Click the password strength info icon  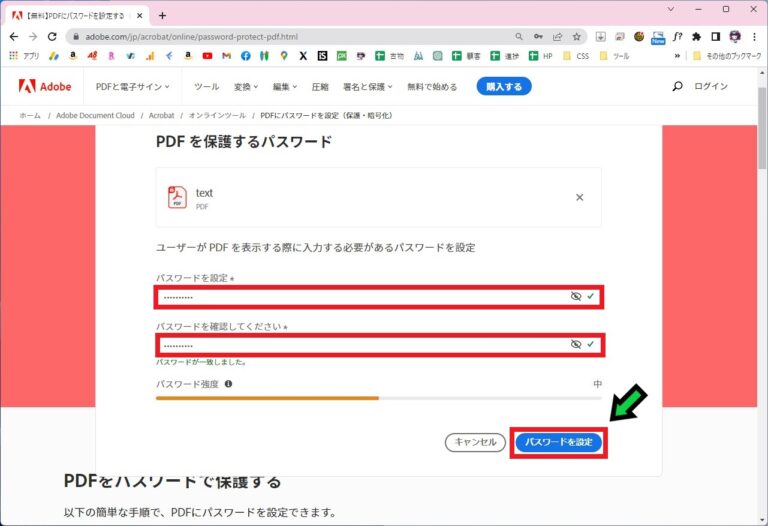point(228,383)
